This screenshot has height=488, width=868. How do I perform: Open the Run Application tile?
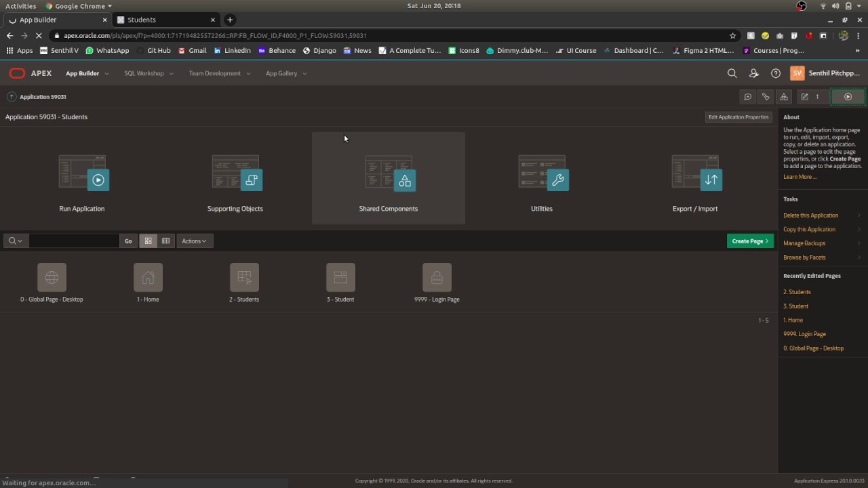tap(82, 178)
